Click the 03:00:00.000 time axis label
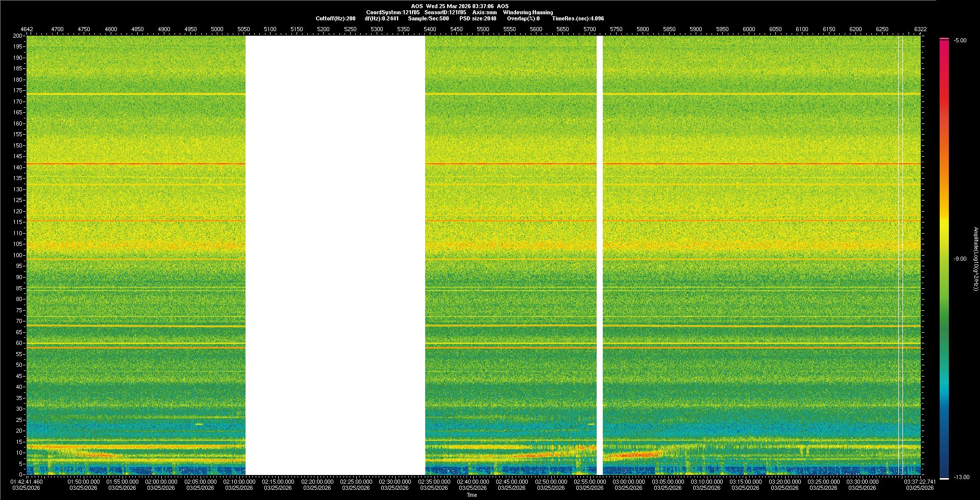The image size is (980, 500). coord(629,481)
